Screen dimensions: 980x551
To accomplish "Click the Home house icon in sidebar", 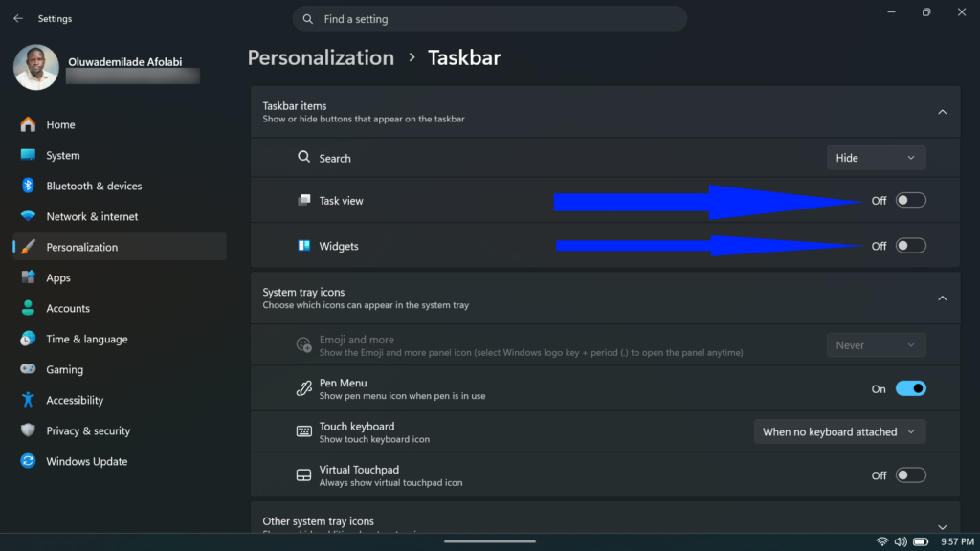I will [28, 124].
